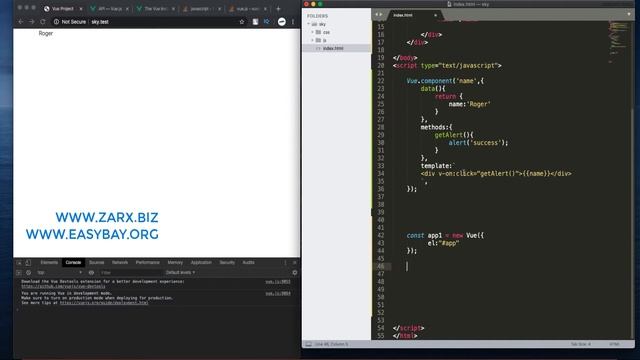640x360 pixels.
Task: Open the DevTools Memory panel
Action: (x=175, y=262)
